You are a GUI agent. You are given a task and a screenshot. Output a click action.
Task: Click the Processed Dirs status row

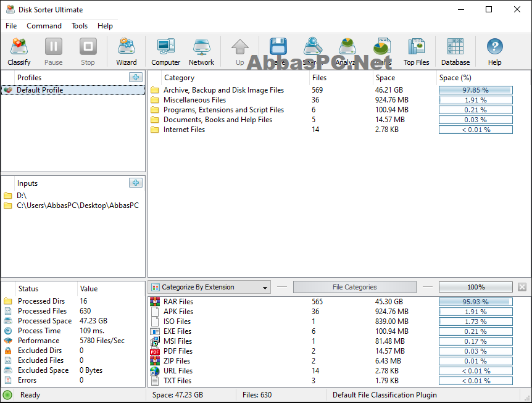73,301
